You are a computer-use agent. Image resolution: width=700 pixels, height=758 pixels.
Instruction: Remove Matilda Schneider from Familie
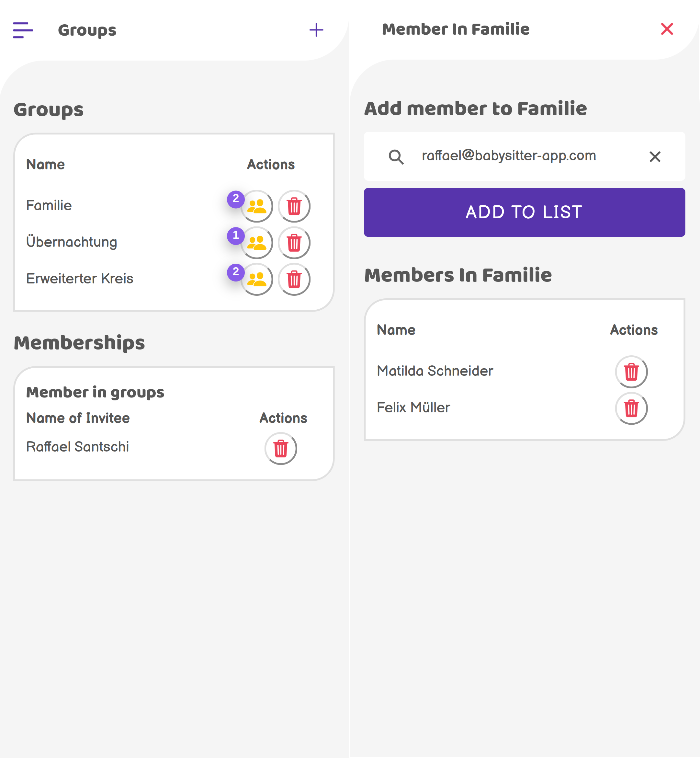(631, 372)
